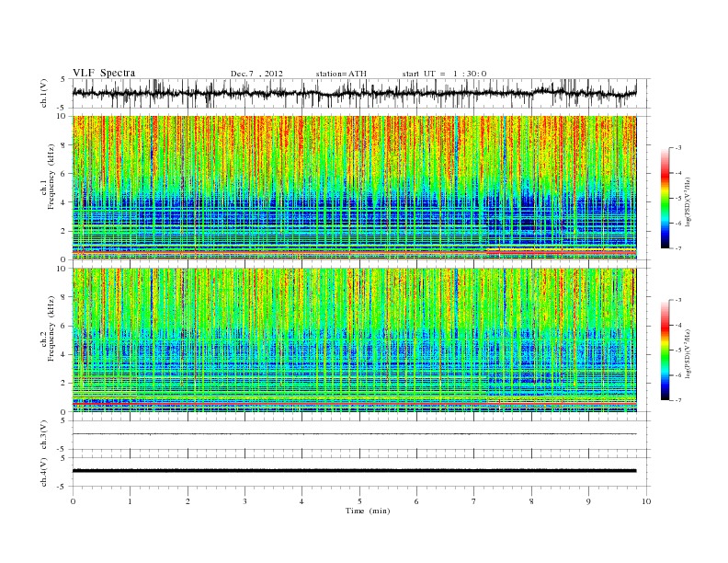
Task: Click the time axis tick label "4"
Action: tap(301, 501)
